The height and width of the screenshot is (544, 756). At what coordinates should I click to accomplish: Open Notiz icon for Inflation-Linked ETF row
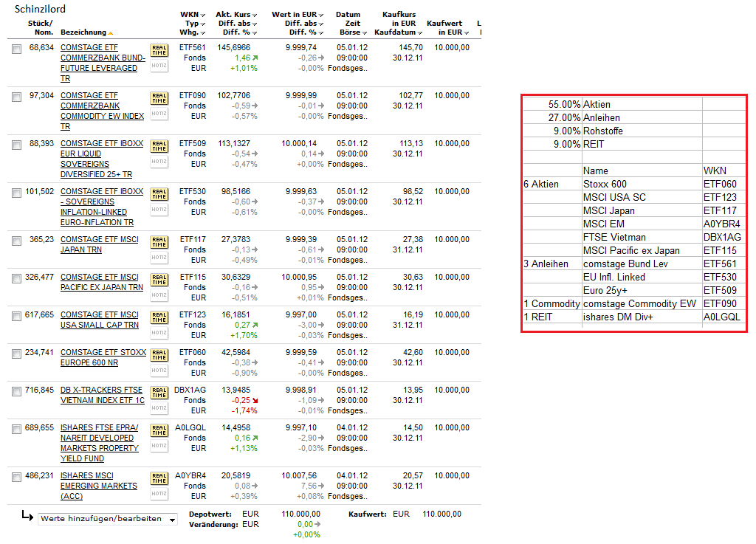tap(159, 210)
